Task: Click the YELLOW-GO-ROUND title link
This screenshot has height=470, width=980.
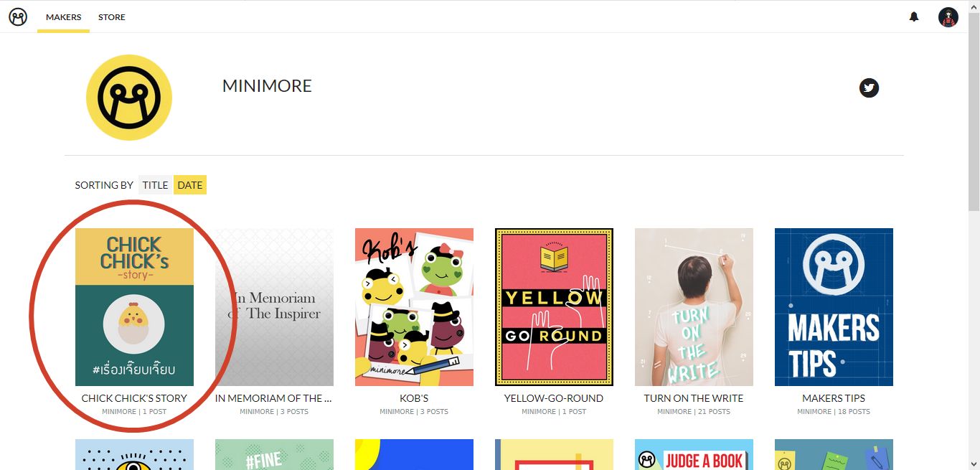Action: click(554, 398)
